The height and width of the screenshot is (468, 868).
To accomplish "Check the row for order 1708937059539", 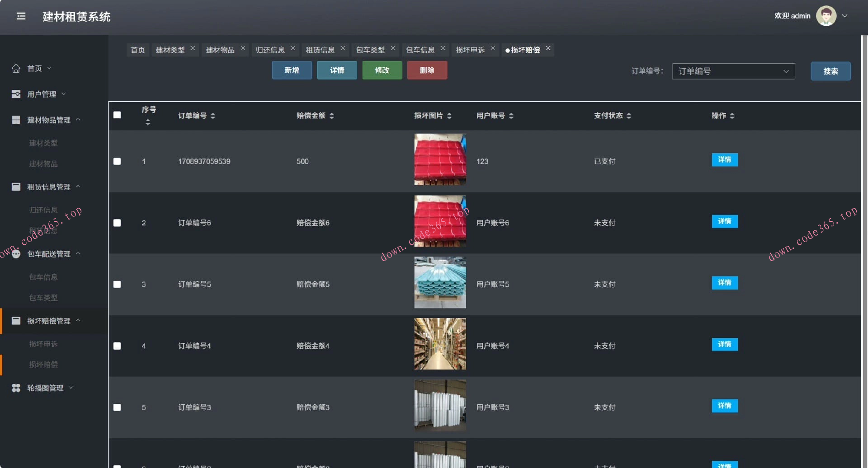I will (x=117, y=161).
